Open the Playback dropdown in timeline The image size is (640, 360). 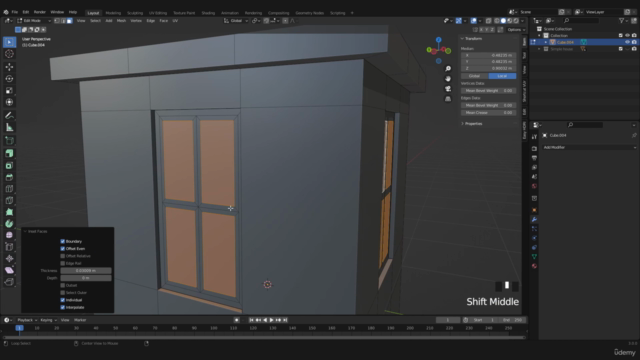tap(27, 320)
